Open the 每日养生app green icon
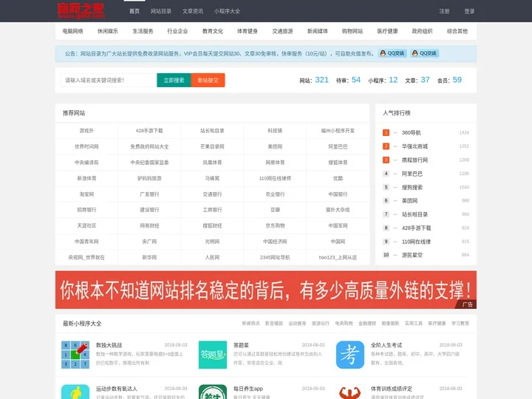The width and height of the screenshot is (532, 399). [213, 392]
